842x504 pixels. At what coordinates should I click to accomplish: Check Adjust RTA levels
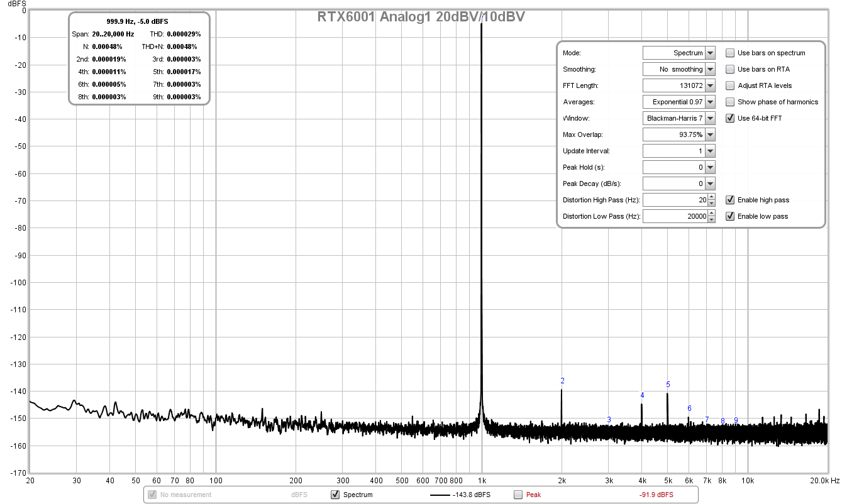730,85
